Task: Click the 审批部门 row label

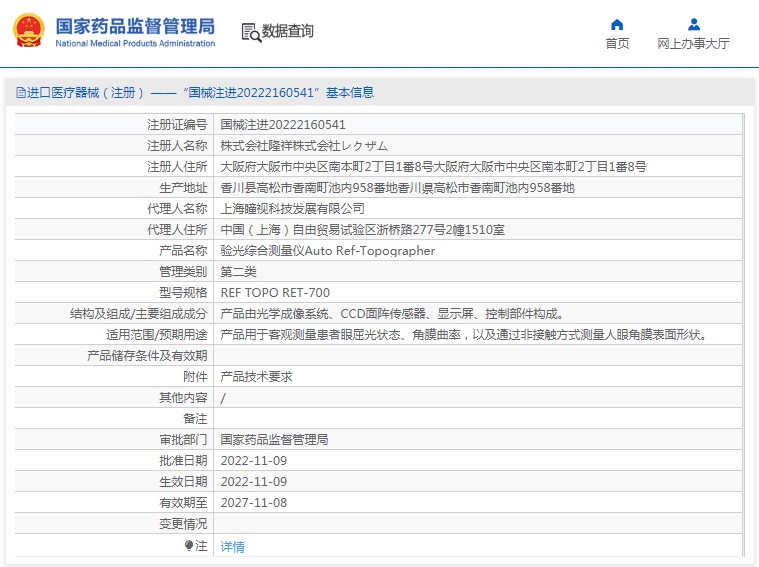Action: [183, 440]
